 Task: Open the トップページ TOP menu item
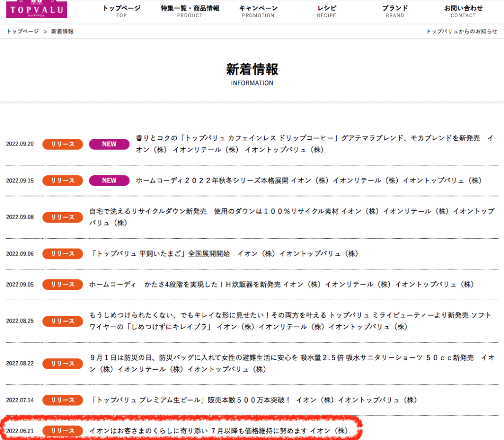[122, 11]
